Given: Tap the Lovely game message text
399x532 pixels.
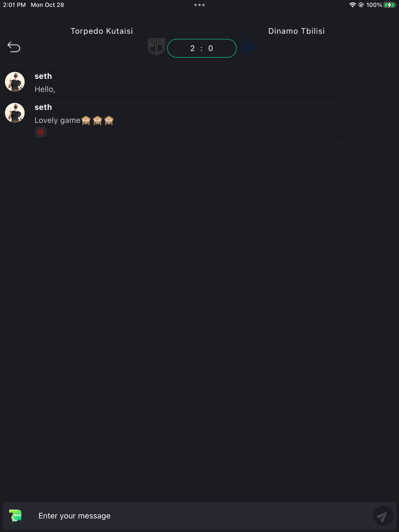Looking at the screenshot, I should click(57, 120).
